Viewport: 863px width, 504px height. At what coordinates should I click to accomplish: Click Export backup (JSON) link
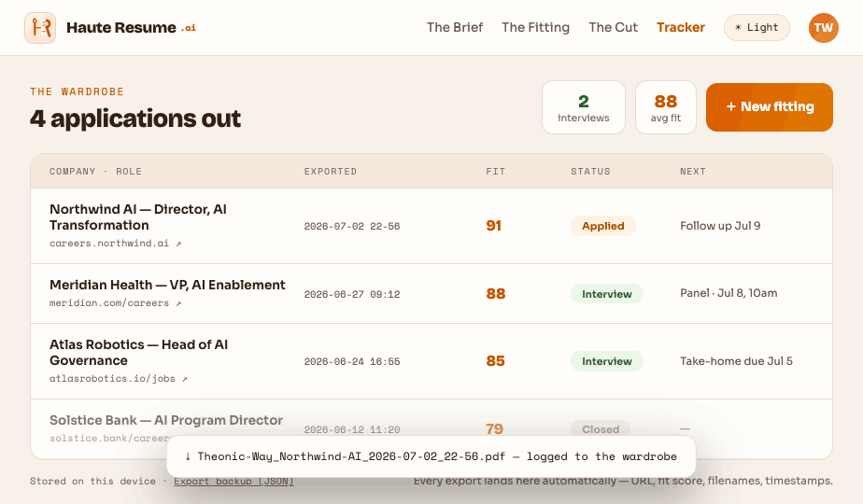coord(233,482)
